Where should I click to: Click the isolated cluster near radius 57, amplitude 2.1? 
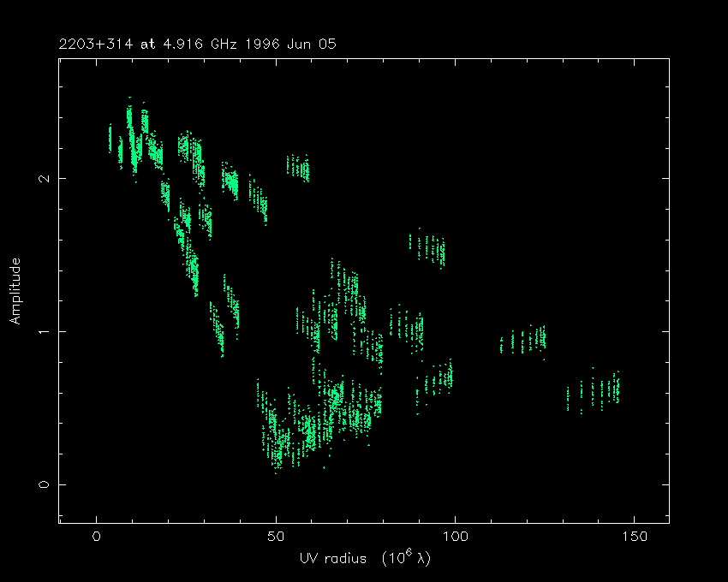click(x=298, y=168)
